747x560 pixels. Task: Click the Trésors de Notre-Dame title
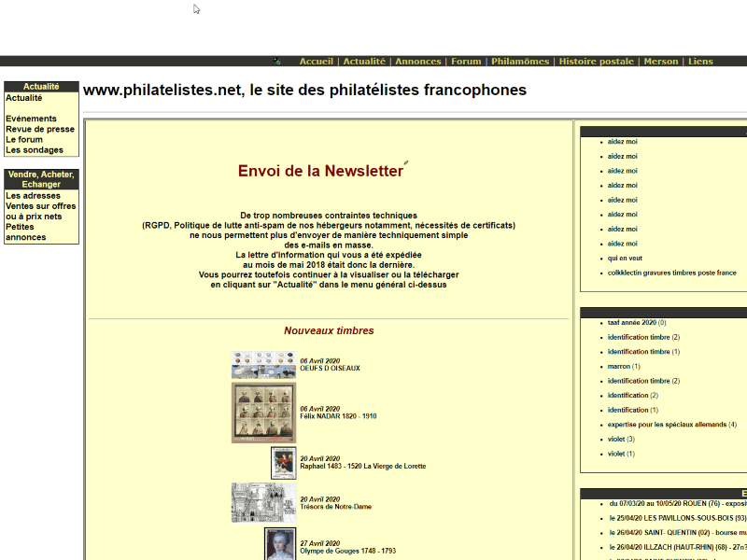336,507
